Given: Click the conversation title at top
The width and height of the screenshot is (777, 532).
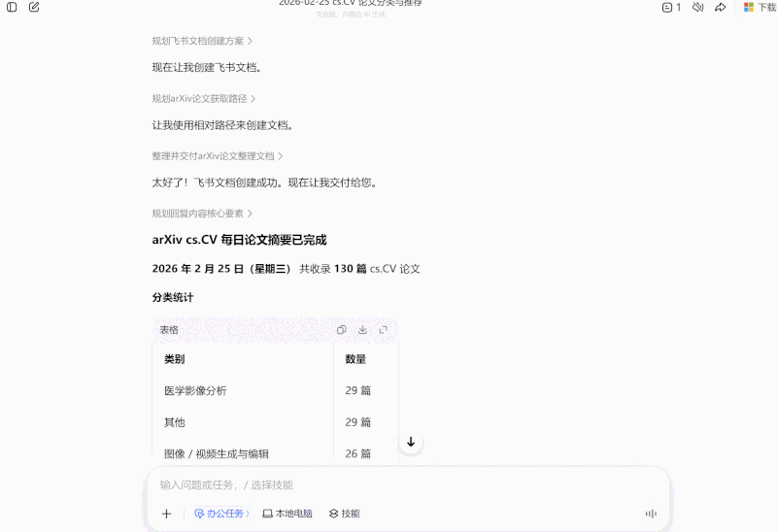Looking at the screenshot, I should tap(351, 3).
